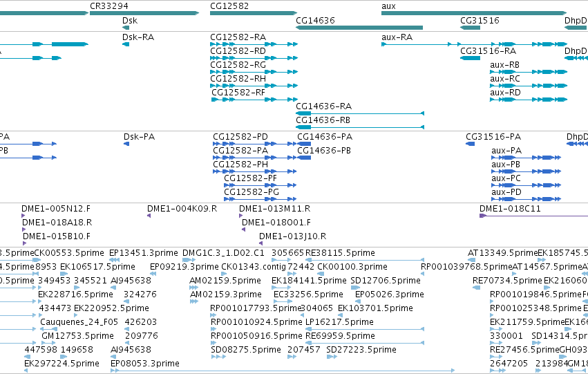Click the CG12582-PH CDS label
This screenshot has height=374, width=588.
tap(240, 165)
